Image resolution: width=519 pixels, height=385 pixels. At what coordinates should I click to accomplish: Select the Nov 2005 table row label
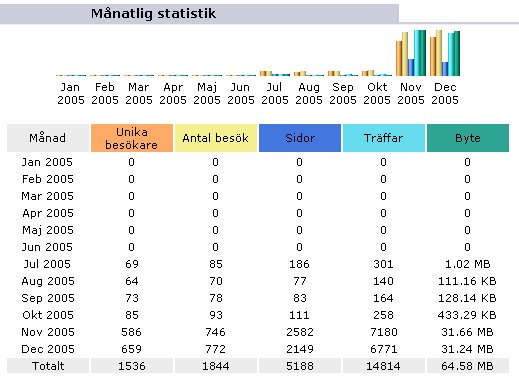(x=48, y=332)
